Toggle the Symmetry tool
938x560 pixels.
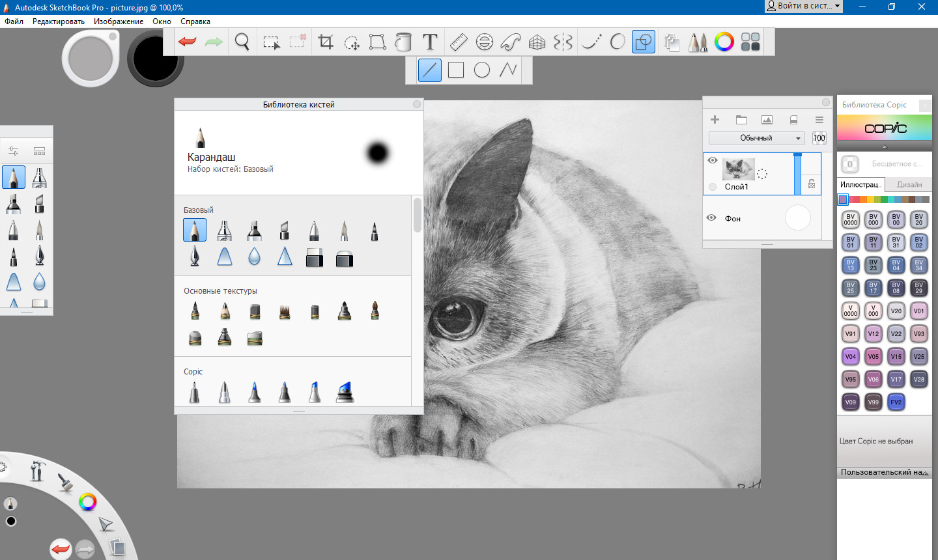[x=563, y=42]
